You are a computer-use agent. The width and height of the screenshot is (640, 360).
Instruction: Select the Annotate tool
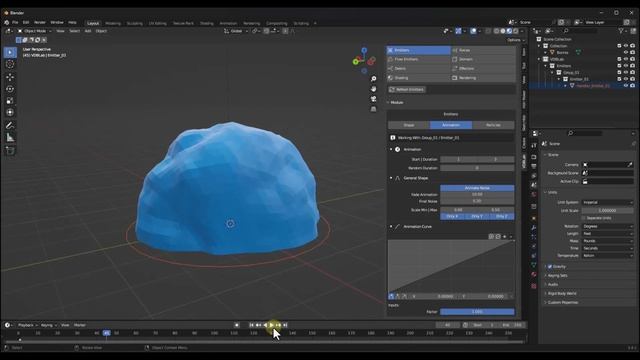tap(10, 125)
